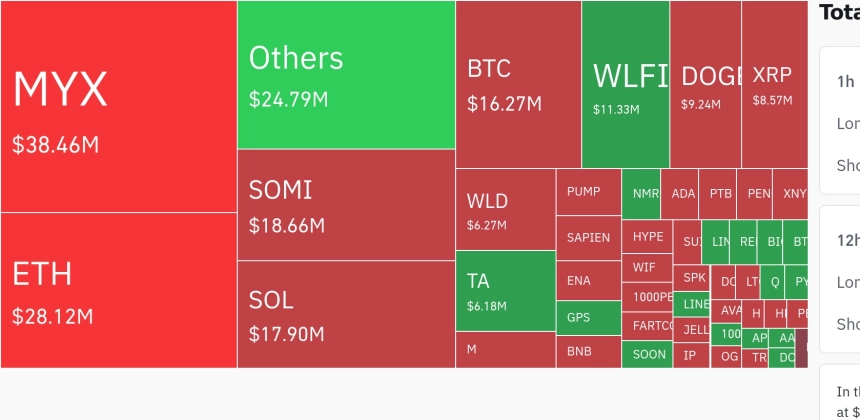Click the green TA $6.18M tile
The image size is (860, 420).
tap(506, 291)
